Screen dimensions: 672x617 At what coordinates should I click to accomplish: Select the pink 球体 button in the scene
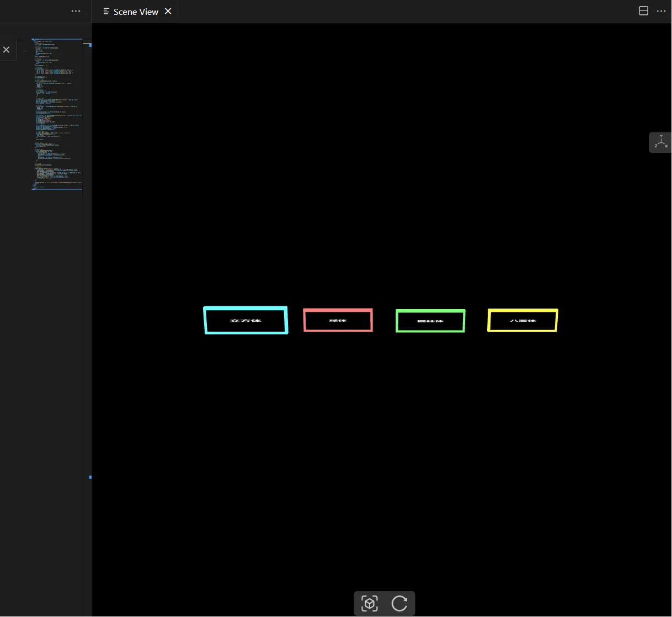click(338, 320)
